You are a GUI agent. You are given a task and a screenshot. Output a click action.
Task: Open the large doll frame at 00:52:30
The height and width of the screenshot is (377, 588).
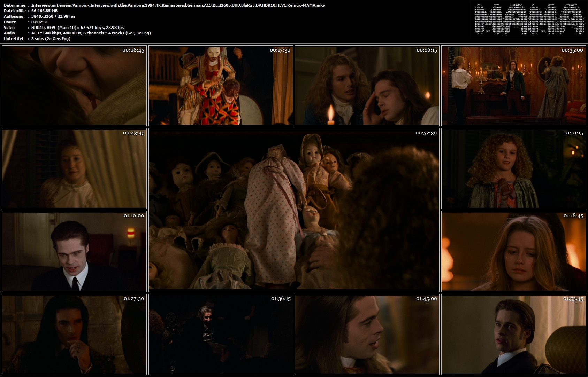[294, 210]
